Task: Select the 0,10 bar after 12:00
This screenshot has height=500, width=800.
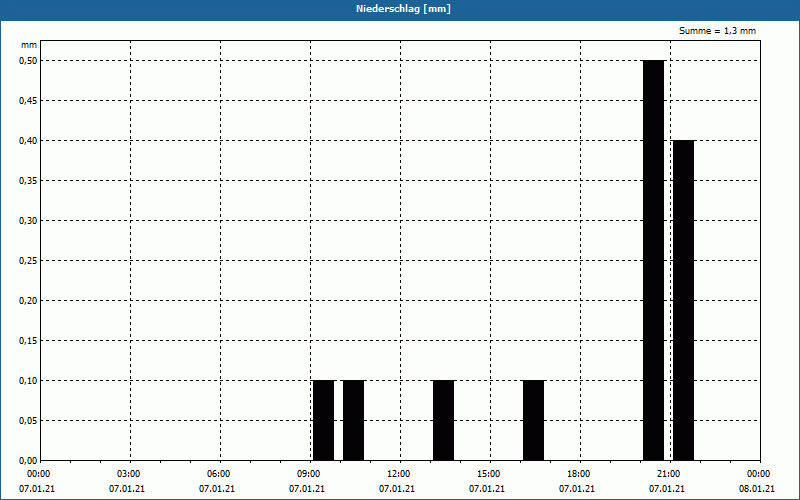Action: point(443,420)
